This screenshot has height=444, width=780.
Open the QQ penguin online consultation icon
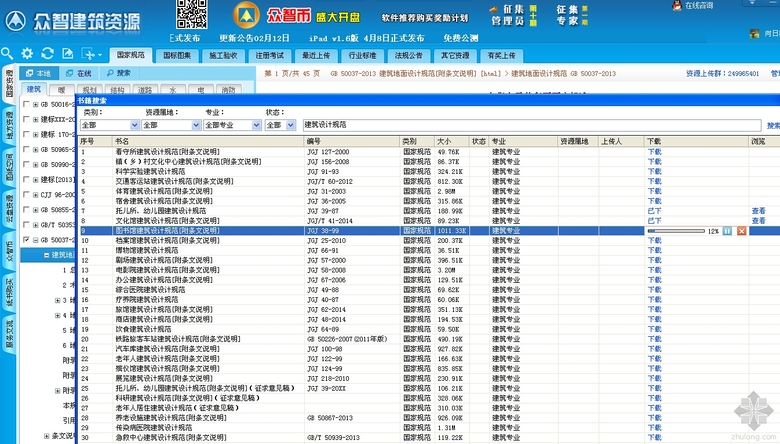676,6
